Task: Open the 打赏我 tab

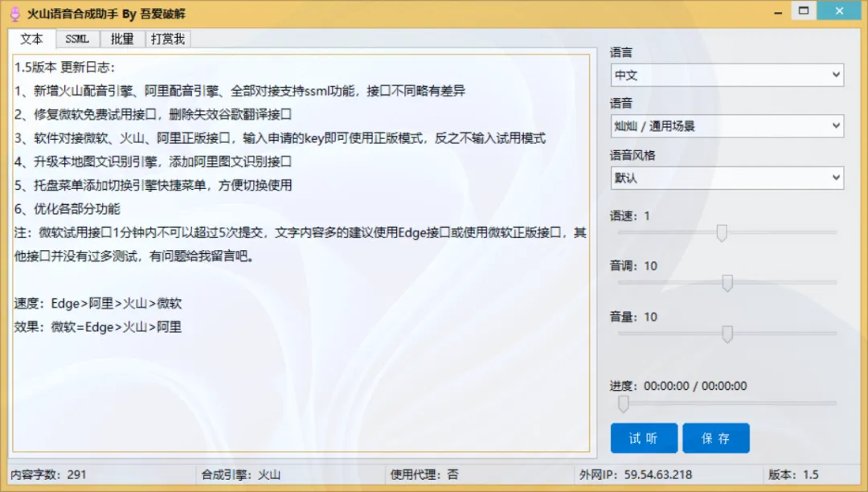Action: 168,39
